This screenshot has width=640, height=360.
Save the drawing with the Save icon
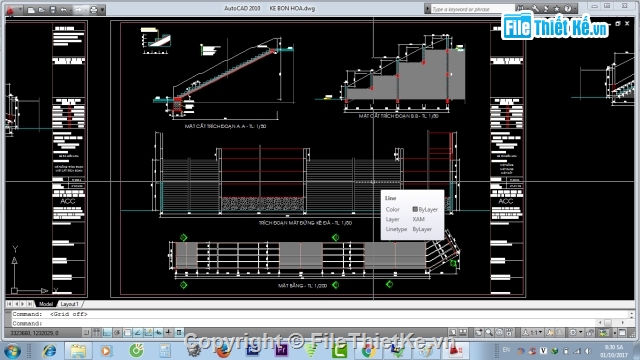pos(53,10)
